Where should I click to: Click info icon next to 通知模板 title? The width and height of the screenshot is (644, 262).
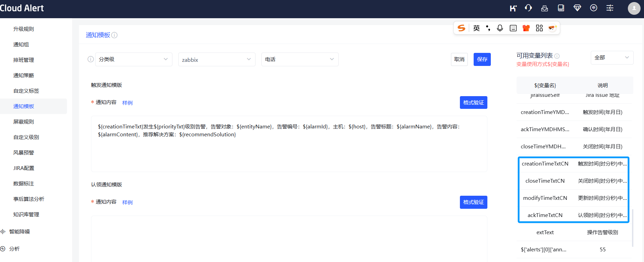pyautogui.click(x=115, y=35)
